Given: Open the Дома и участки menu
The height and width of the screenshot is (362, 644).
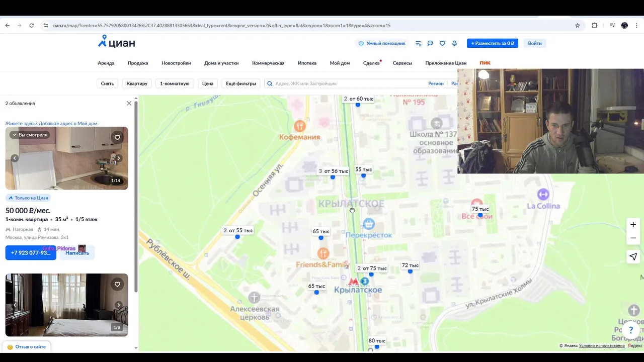Looking at the screenshot, I should pyautogui.click(x=221, y=63).
